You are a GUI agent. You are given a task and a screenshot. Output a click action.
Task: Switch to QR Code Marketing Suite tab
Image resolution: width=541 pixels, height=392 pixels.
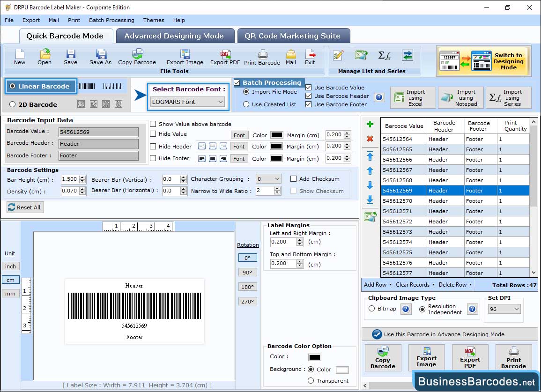(x=294, y=36)
